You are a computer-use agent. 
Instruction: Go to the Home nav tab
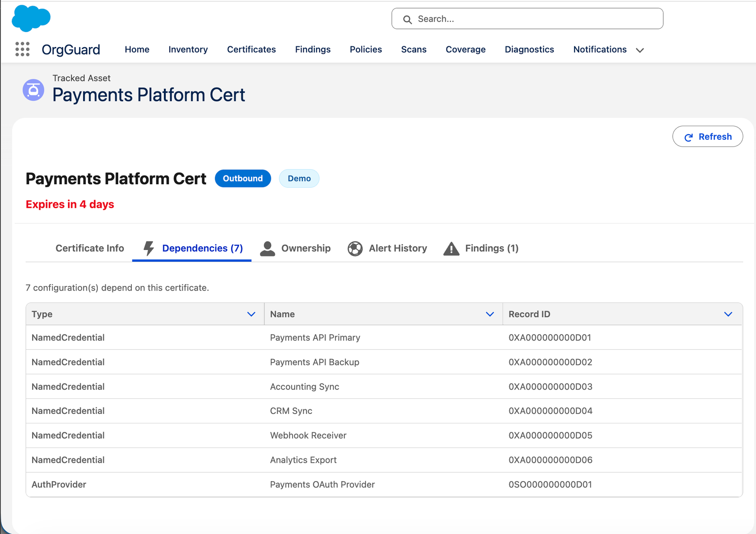click(137, 50)
